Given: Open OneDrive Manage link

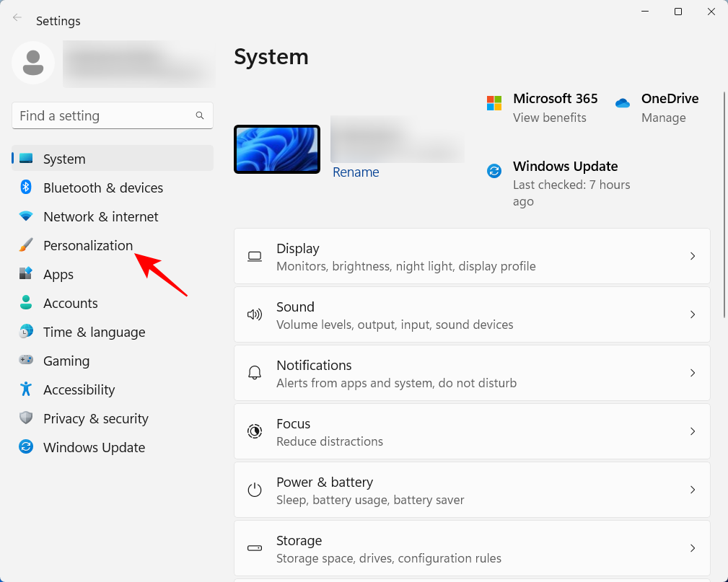Looking at the screenshot, I should click(x=665, y=117).
